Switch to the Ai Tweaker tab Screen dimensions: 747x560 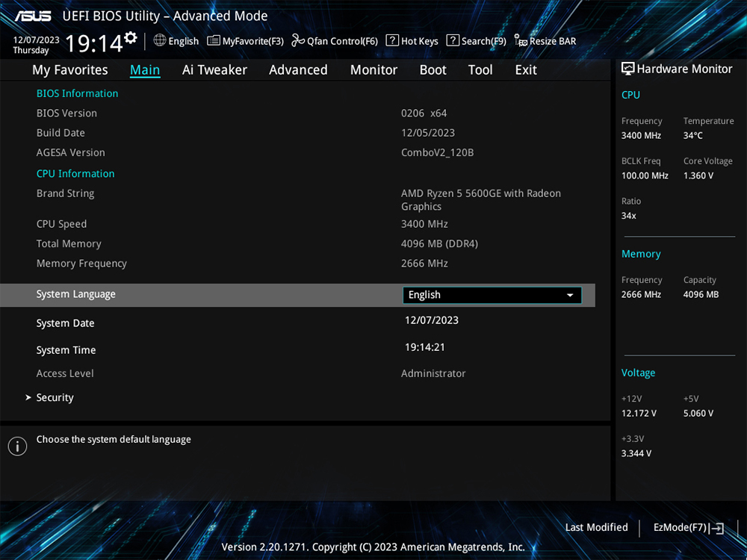[x=214, y=69]
